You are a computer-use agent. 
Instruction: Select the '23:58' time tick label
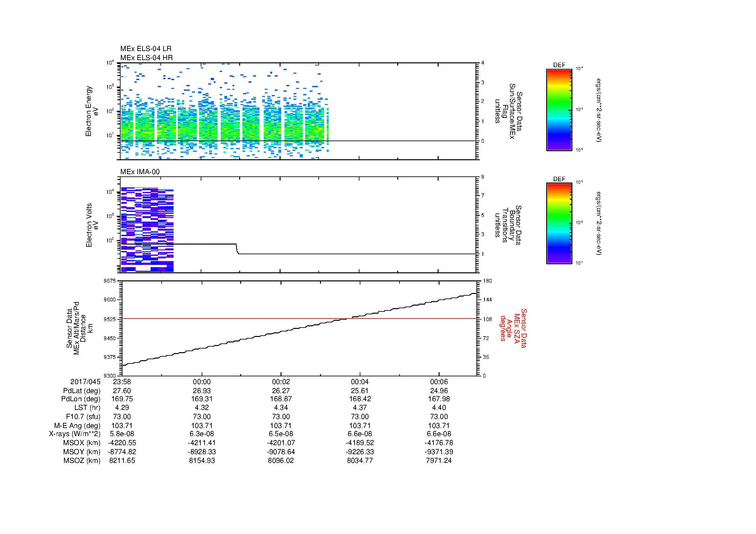pos(122,382)
